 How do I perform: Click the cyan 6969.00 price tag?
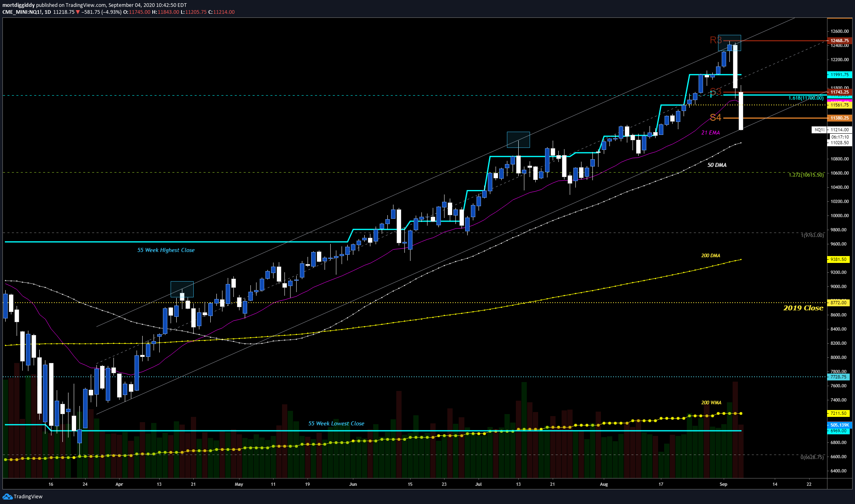pos(838,431)
